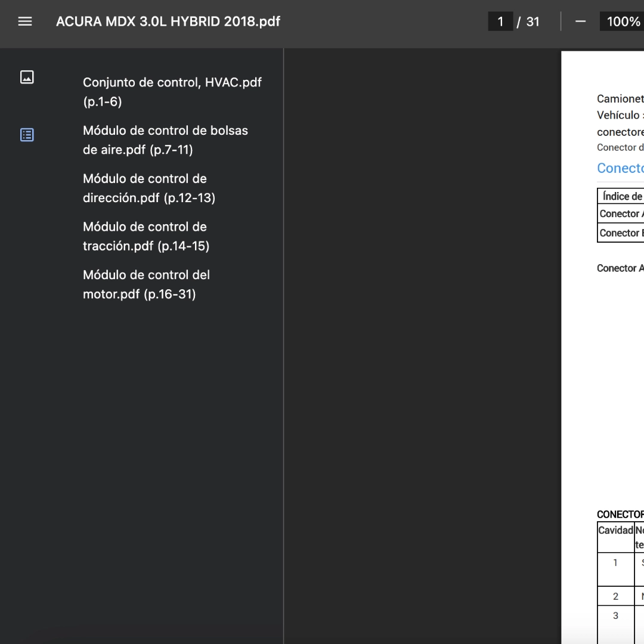The height and width of the screenshot is (644, 644).
Task: Click the sidebar resize divider
Action: (x=283, y=346)
